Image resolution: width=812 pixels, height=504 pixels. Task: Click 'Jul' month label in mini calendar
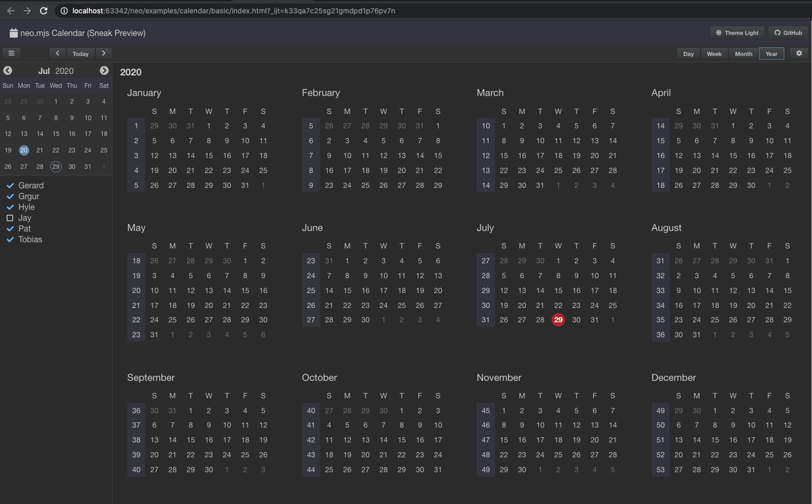(x=44, y=71)
